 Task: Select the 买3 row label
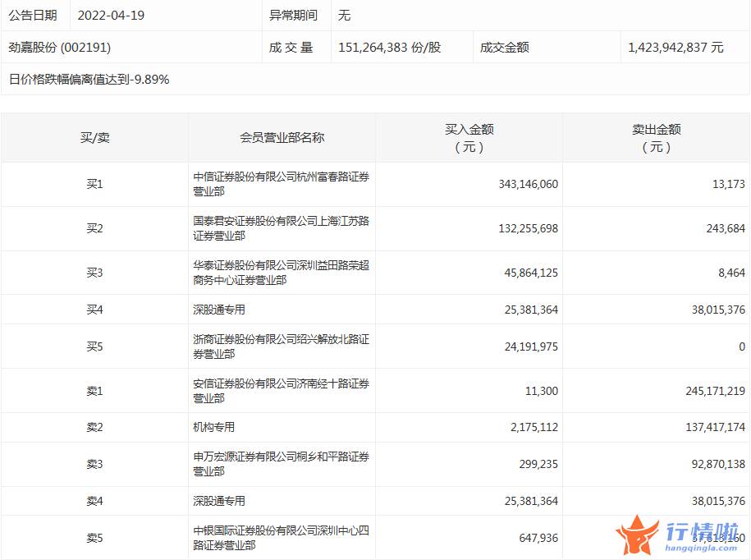95,273
